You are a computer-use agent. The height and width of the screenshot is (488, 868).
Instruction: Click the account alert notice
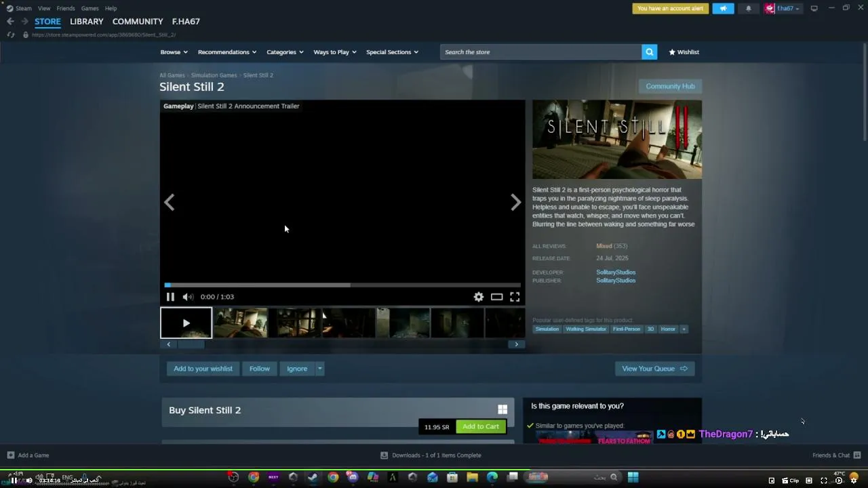[x=671, y=8]
